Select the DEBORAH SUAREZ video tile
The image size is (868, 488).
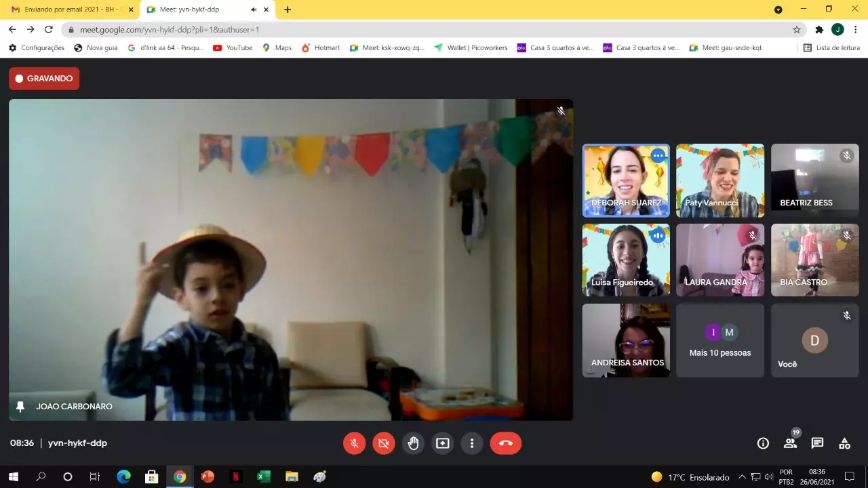(626, 180)
